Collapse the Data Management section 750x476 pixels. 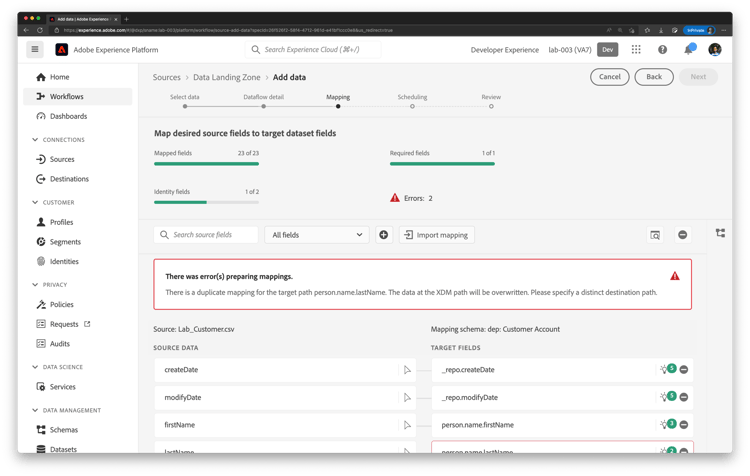pyautogui.click(x=35, y=410)
